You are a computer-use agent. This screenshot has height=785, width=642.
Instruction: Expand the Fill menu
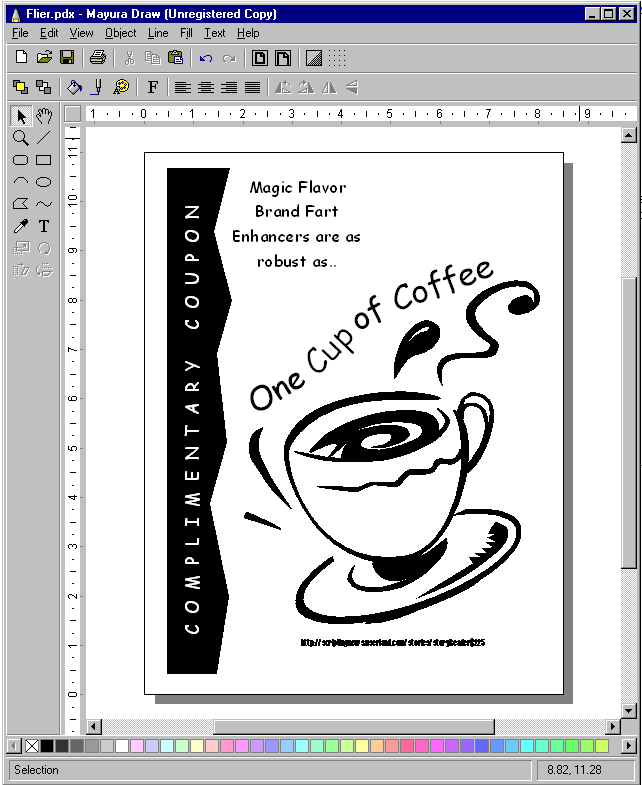point(186,33)
